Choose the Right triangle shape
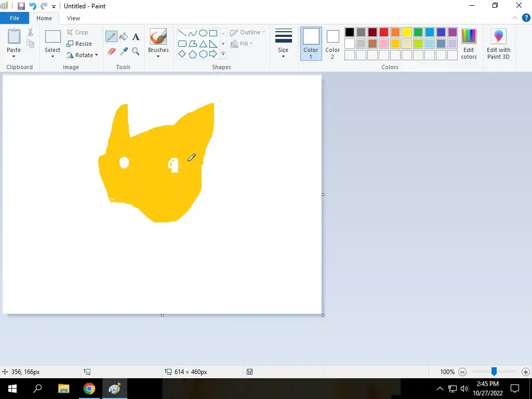 point(213,44)
